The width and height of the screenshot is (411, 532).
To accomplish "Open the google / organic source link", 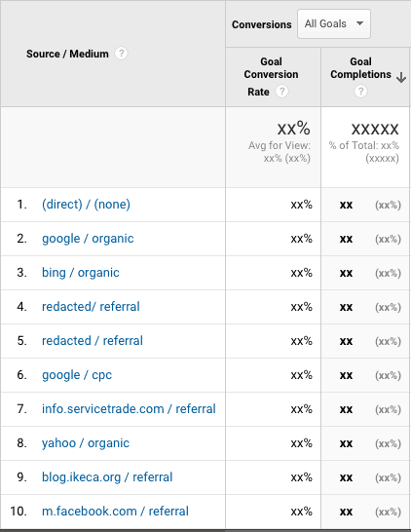I will [x=88, y=239].
